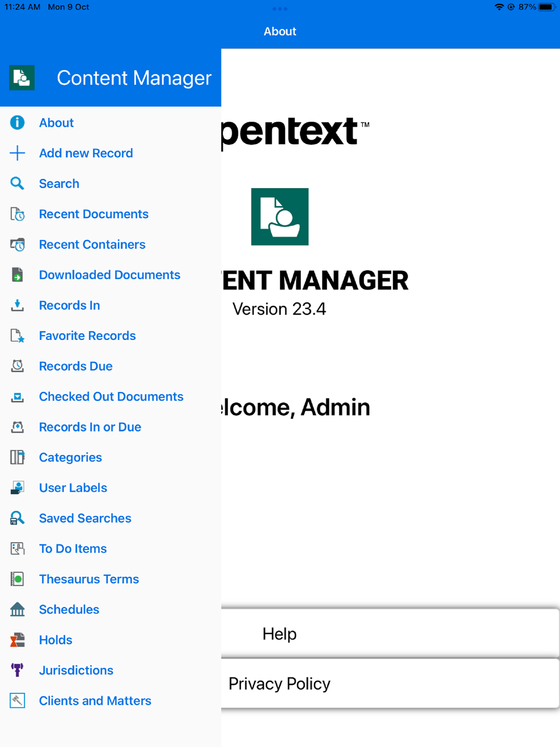Tap the About title in top bar

coord(280,31)
